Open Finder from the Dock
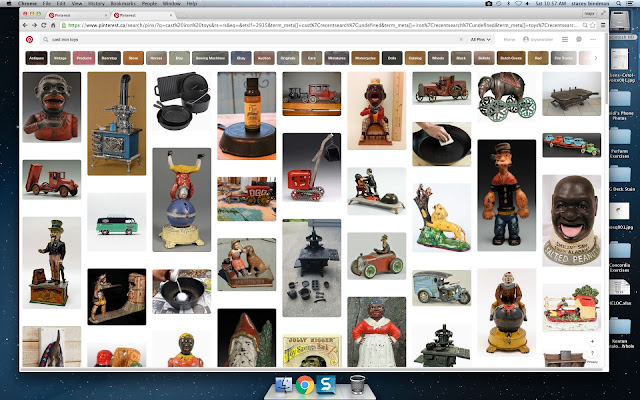The image size is (640, 400). coord(284,385)
